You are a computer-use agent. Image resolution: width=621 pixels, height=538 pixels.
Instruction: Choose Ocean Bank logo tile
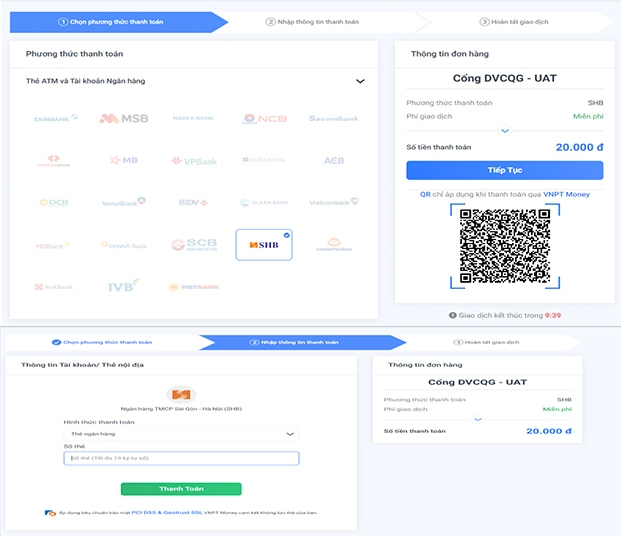[x=264, y=202]
